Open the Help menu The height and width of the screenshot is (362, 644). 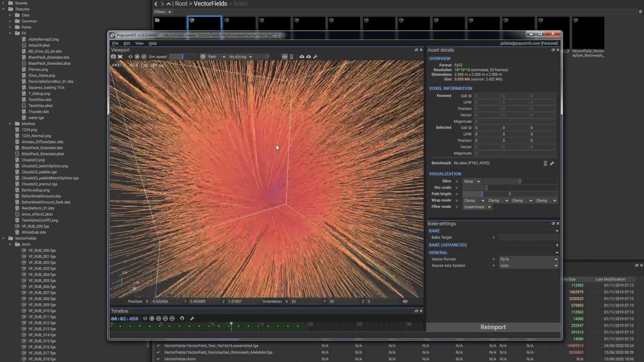pos(152,43)
